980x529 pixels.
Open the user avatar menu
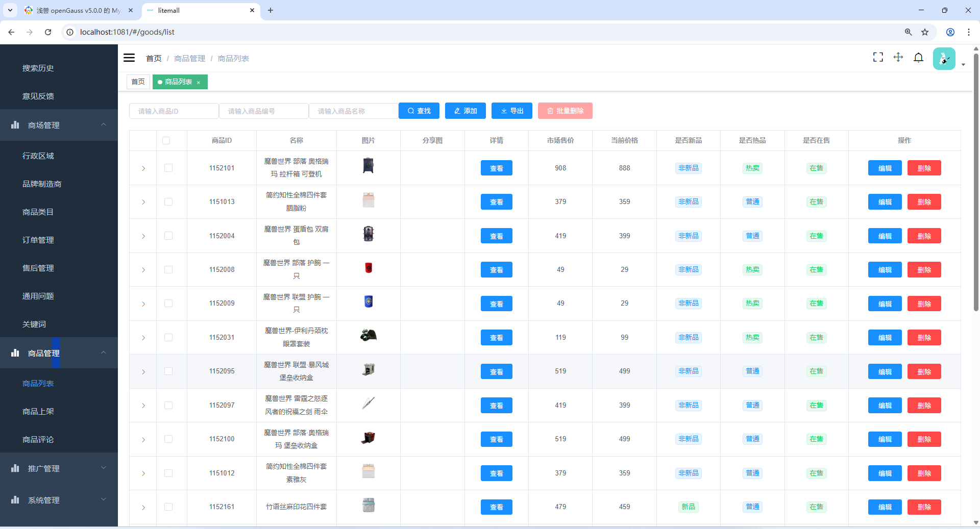(944, 59)
